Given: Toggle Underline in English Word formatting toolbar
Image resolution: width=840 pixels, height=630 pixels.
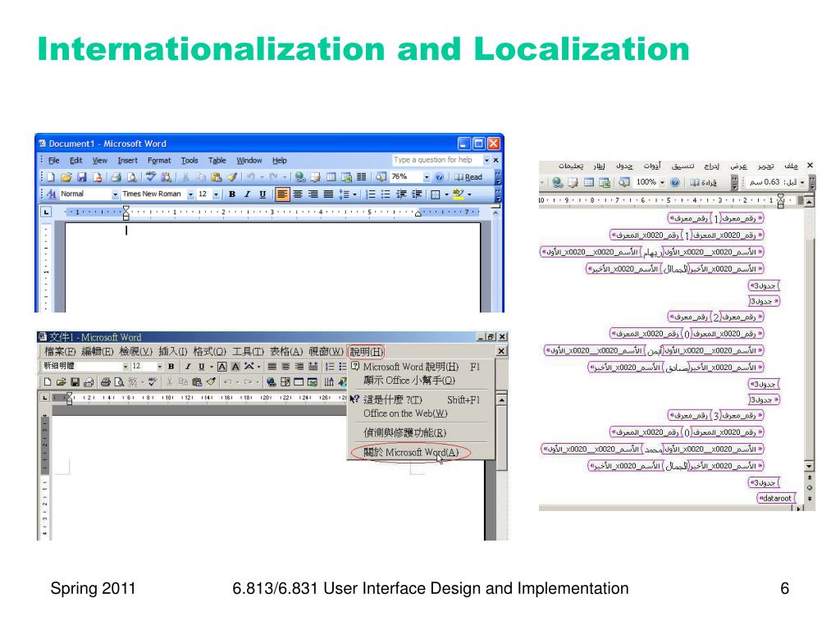Looking at the screenshot, I should (x=262, y=194).
